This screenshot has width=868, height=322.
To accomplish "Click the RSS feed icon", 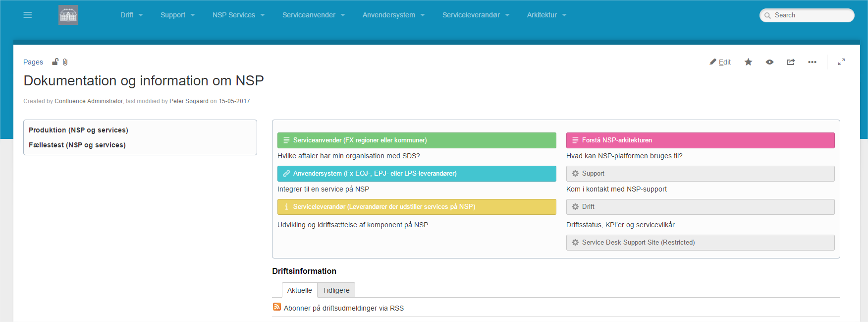I will [x=277, y=307].
